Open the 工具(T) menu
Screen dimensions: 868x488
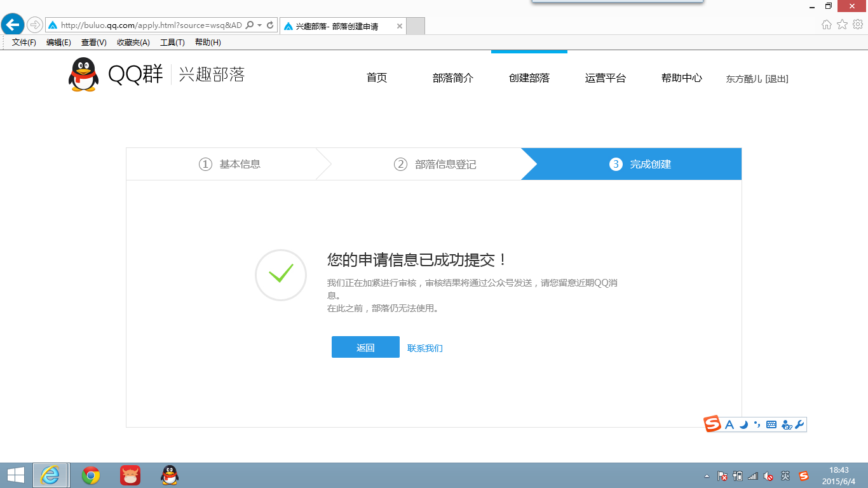pyautogui.click(x=172, y=43)
